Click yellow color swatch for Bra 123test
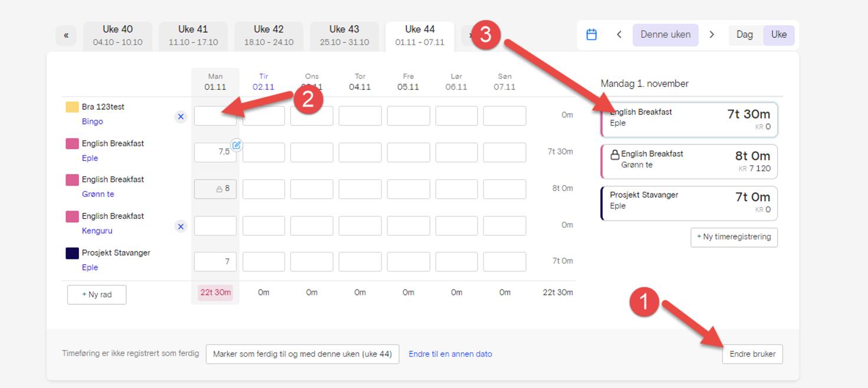 [72, 107]
